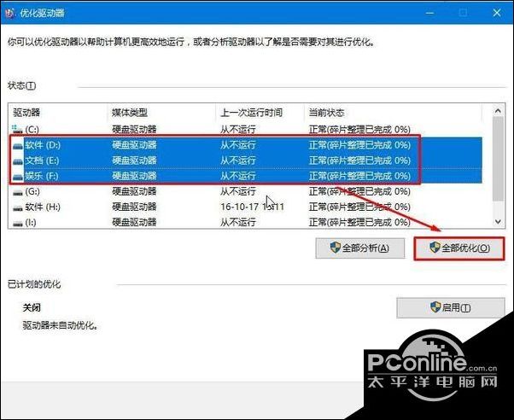The height and width of the screenshot is (420, 514).
Task: Select the (I:) drive name
Action: pyautogui.click(x=31, y=223)
